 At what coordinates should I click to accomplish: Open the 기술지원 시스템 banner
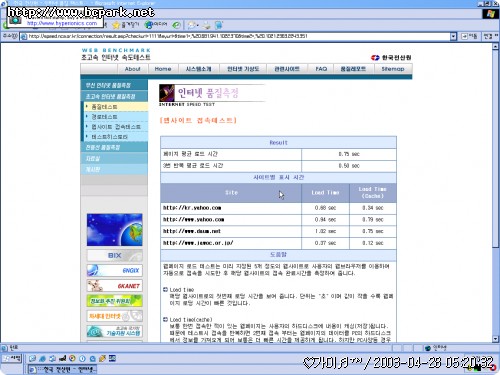[114, 331]
